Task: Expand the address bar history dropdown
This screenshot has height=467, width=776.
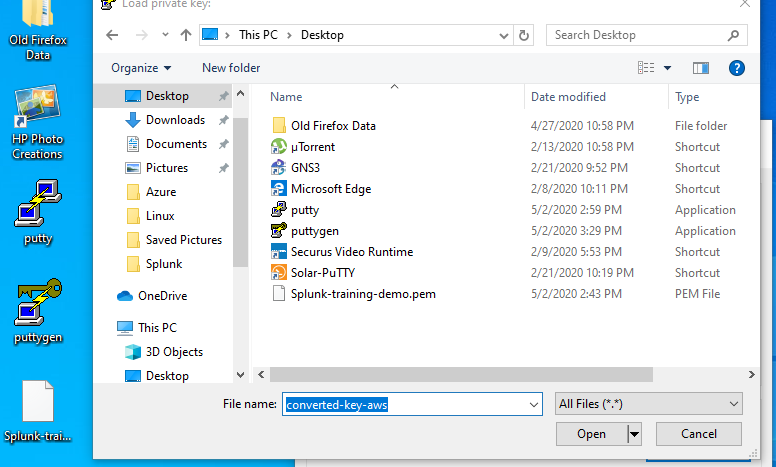Action: 503,36
